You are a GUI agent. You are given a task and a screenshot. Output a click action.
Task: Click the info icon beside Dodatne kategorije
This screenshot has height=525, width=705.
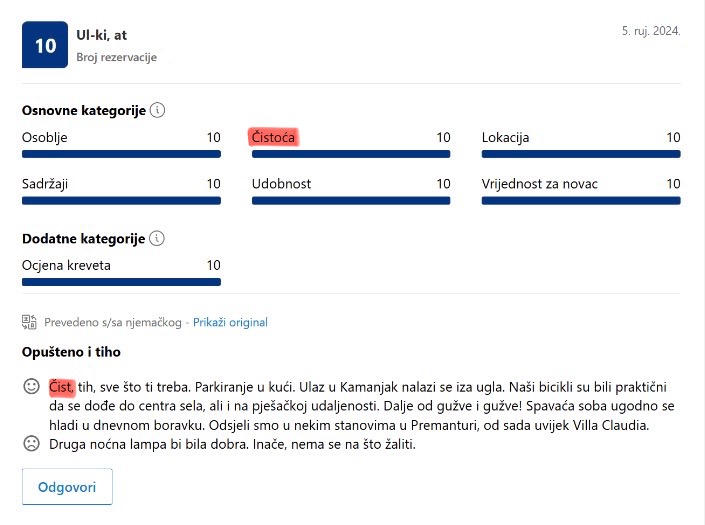coord(156,238)
